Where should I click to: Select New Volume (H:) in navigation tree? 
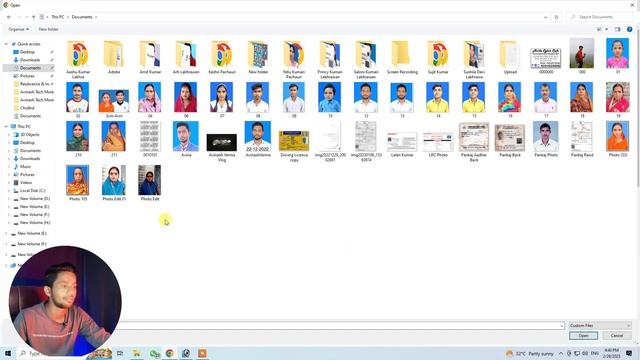[35, 223]
